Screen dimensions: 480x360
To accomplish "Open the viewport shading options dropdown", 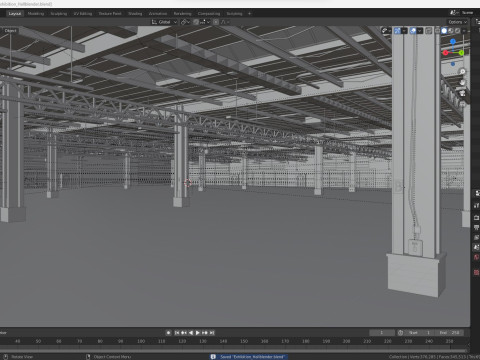I will (464, 31).
